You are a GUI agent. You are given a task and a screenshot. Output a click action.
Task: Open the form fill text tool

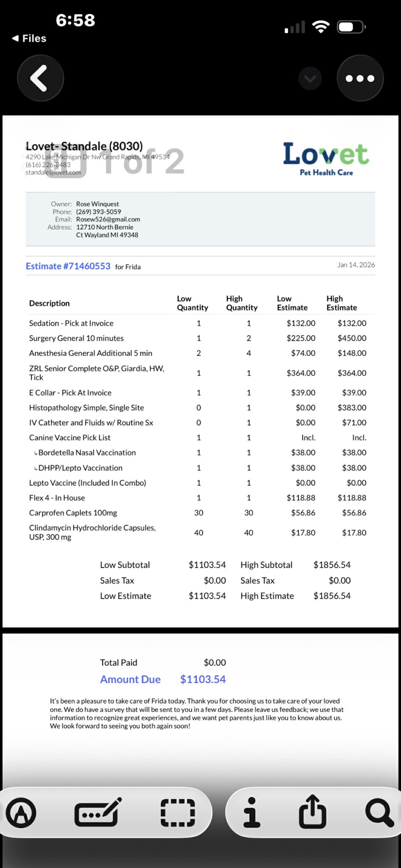[x=98, y=813]
